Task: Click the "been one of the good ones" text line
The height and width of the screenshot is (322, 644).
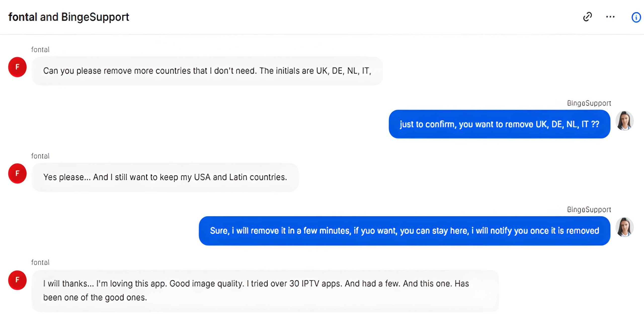Action: pos(95,298)
